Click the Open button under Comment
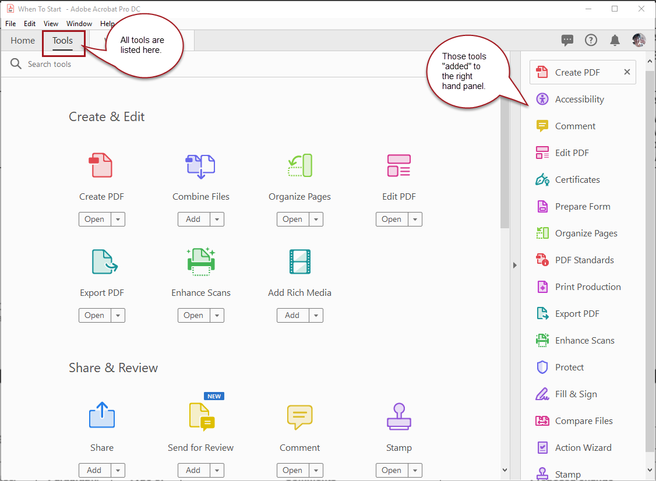Viewport: 656px width, 481px height. click(x=292, y=470)
